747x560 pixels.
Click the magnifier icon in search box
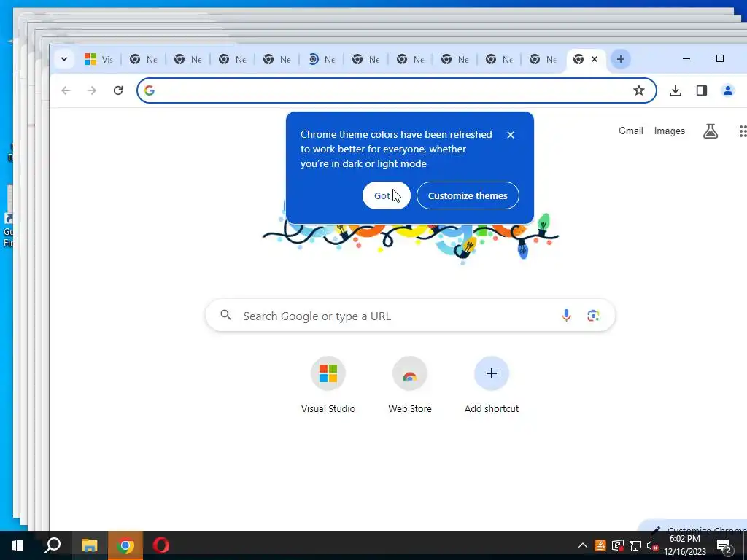point(226,315)
